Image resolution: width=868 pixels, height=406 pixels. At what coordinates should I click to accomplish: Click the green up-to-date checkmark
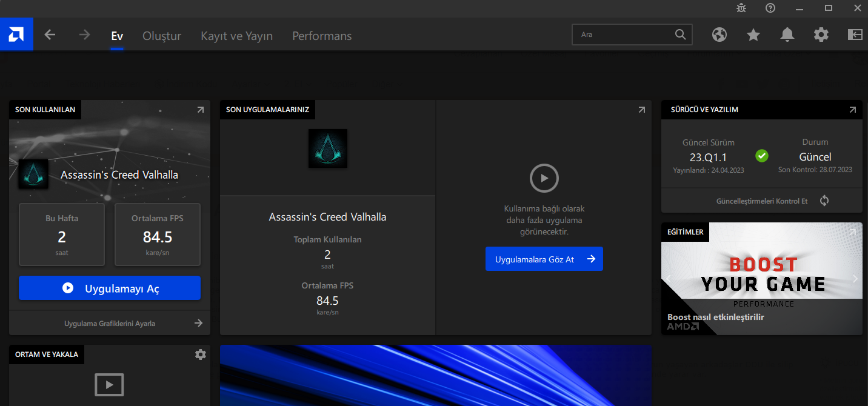pyautogui.click(x=762, y=156)
